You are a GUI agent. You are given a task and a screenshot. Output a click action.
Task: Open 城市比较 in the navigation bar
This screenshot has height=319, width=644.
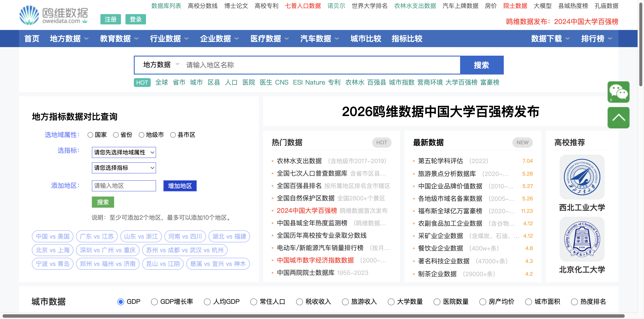click(366, 39)
